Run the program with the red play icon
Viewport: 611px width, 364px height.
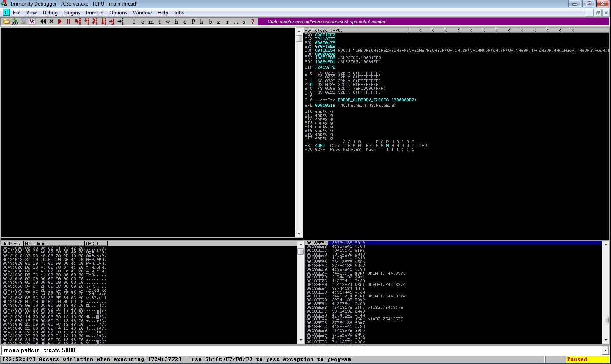60,22
